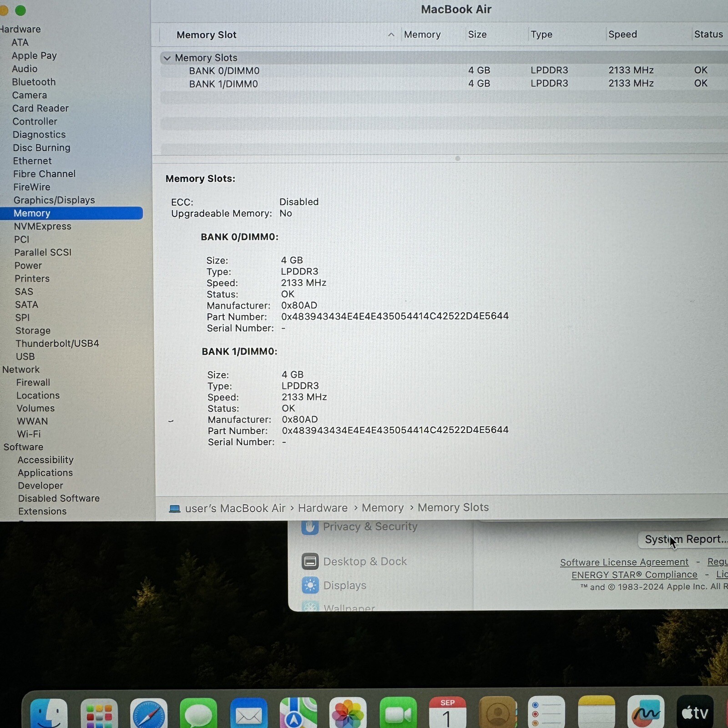Image resolution: width=728 pixels, height=728 pixels.
Task: Select SATA in the sidebar
Action: tap(26, 305)
